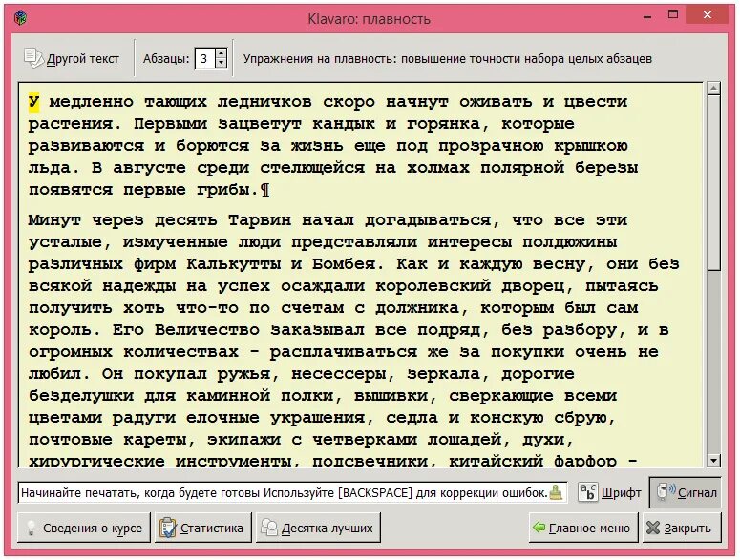Open font settings with Шрифт button
Image resolution: width=740 pixels, height=560 pixels.
pos(610,492)
